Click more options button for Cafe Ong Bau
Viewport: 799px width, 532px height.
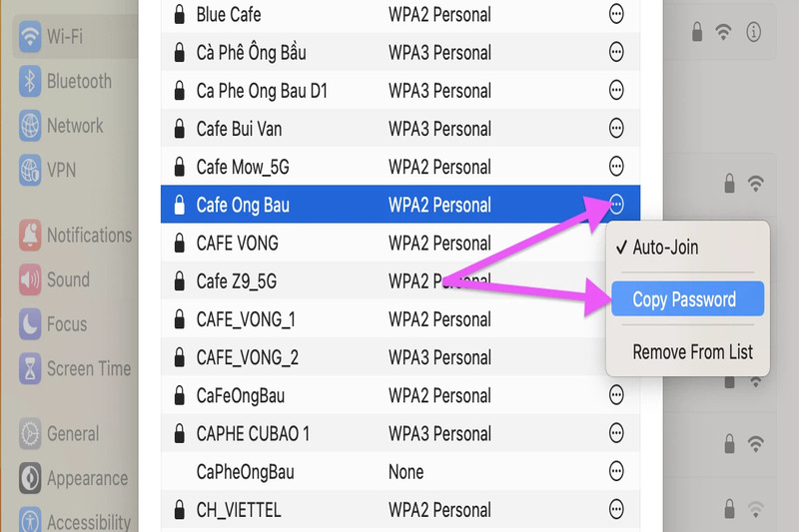[617, 206]
